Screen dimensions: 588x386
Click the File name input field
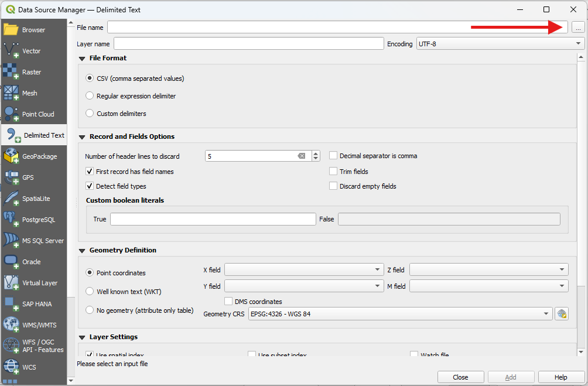click(337, 27)
